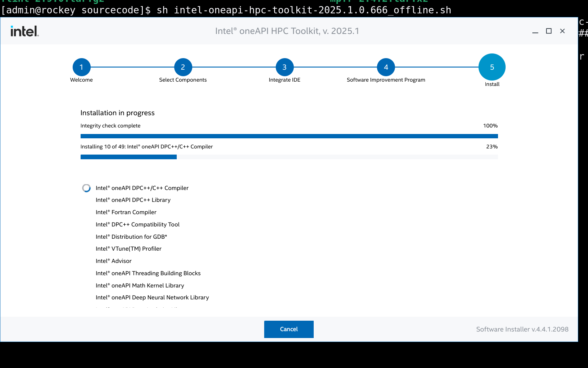Click the Select Components step label
Viewport: 588px width, 368px height.
click(183, 80)
